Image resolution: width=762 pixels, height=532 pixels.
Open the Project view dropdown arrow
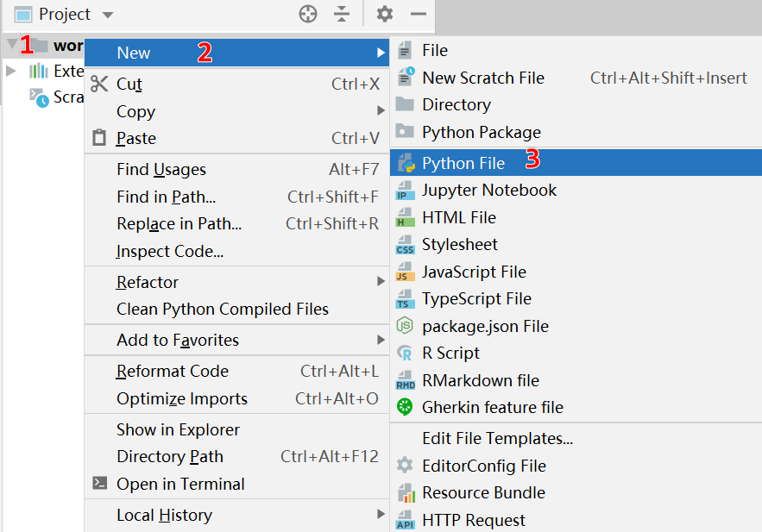(107, 15)
